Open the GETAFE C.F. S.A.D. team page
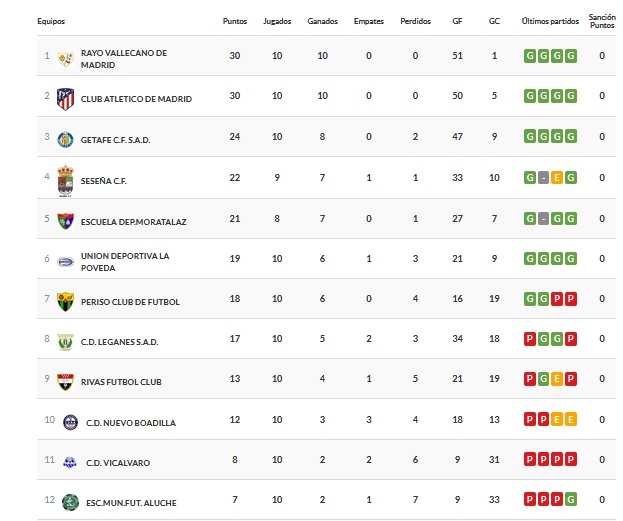The width and height of the screenshot is (623, 521). (115, 139)
